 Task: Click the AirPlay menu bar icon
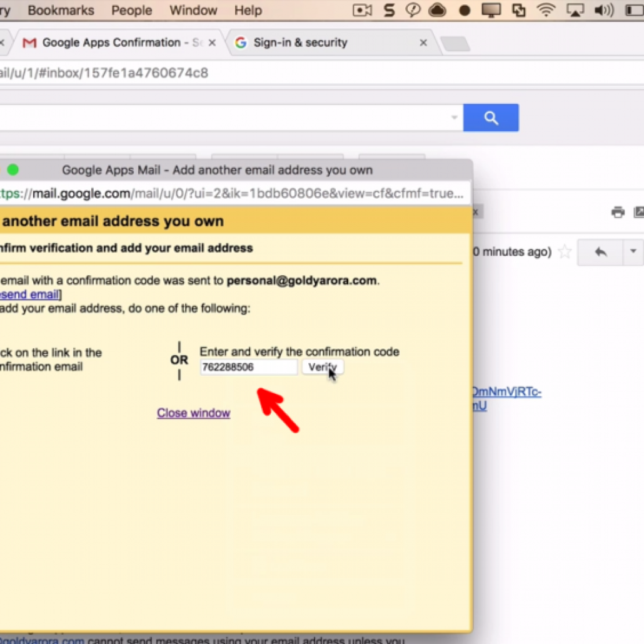tap(575, 11)
